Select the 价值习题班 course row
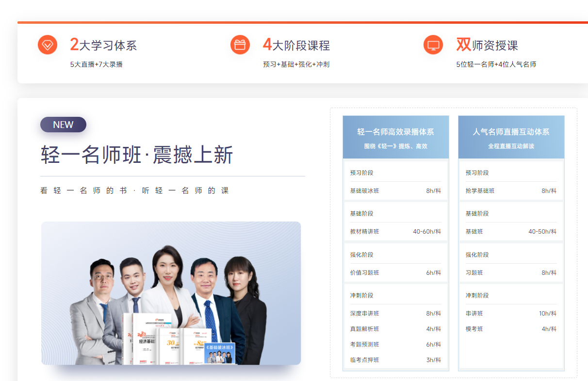The width and height of the screenshot is (588, 381). click(x=395, y=273)
